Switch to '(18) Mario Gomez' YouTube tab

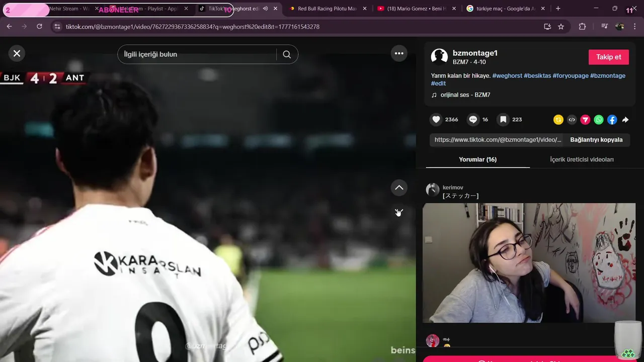pos(417,9)
